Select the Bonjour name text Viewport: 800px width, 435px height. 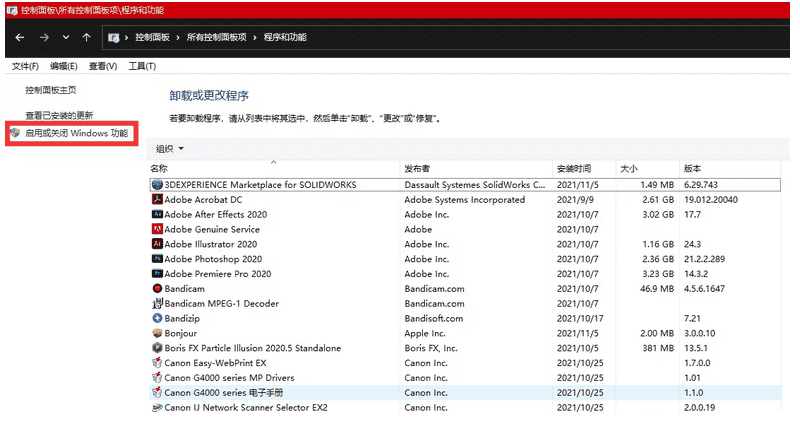tap(181, 333)
